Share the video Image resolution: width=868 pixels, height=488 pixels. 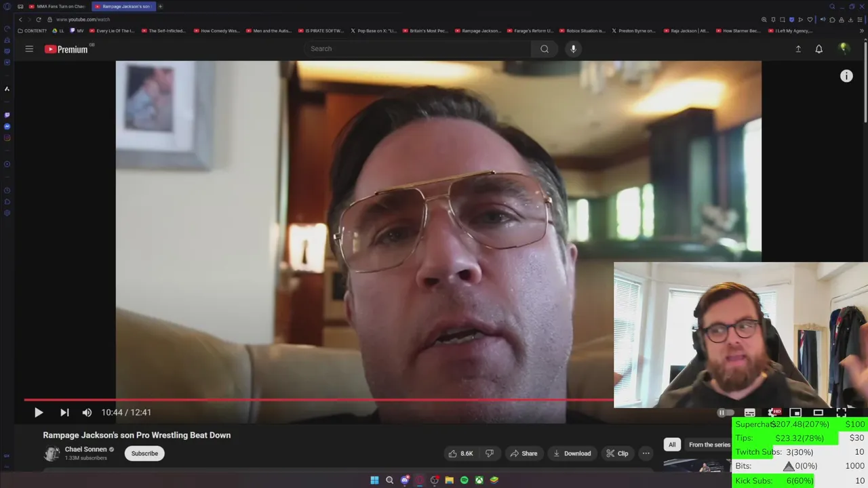(x=523, y=453)
